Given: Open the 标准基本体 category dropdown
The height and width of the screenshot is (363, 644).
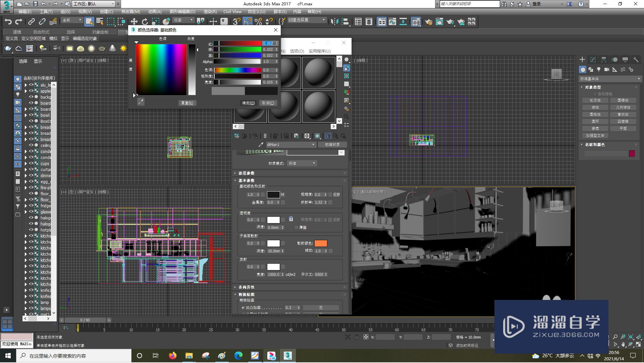Looking at the screenshot, I should (x=610, y=79).
